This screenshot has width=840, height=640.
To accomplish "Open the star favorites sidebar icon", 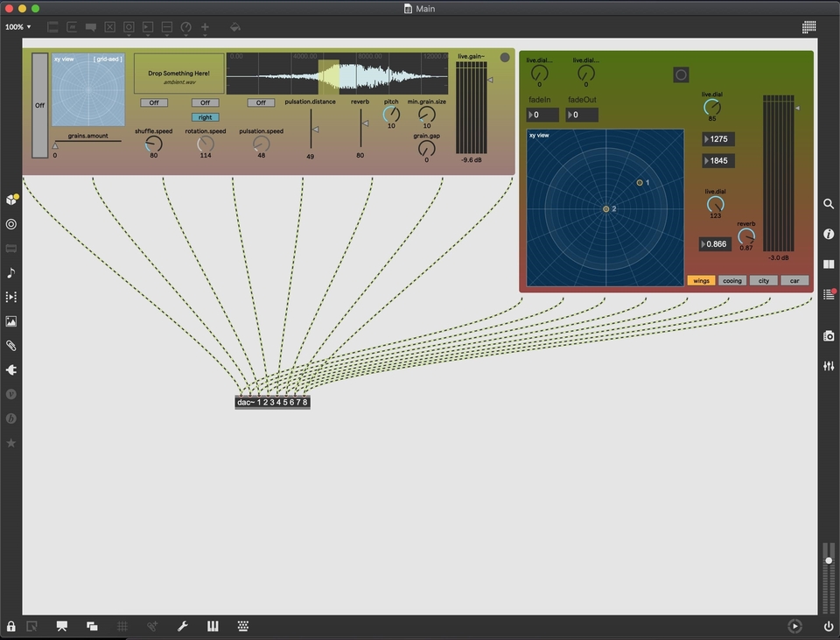I will click(11, 443).
